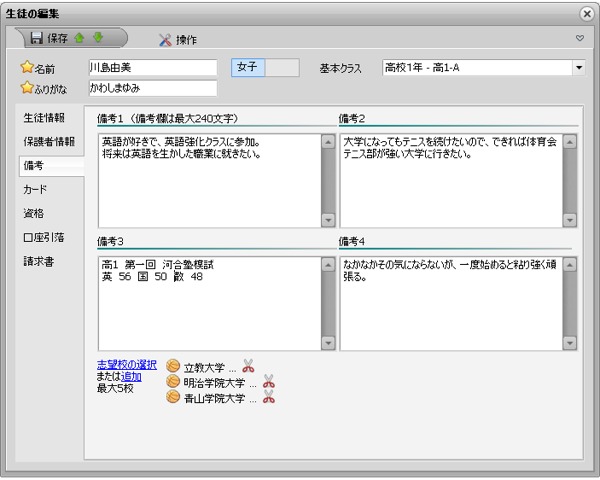Open the 請求書 tab
This screenshot has height=480, width=600.
[x=38, y=262]
